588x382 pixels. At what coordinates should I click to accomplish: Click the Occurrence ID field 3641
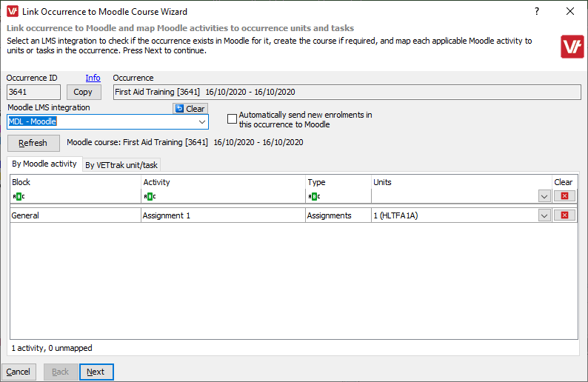click(x=33, y=93)
